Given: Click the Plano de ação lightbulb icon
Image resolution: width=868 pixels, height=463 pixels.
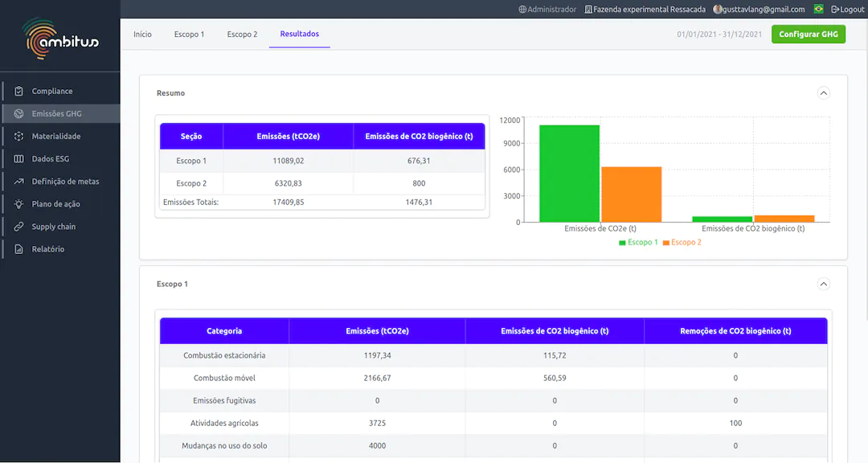Looking at the screenshot, I should (19, 204).
